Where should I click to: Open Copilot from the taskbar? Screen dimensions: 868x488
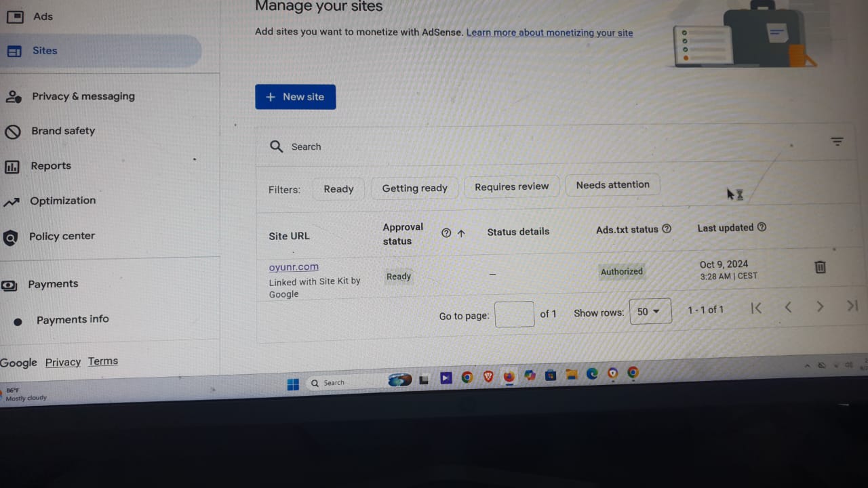tap(530, 375)
